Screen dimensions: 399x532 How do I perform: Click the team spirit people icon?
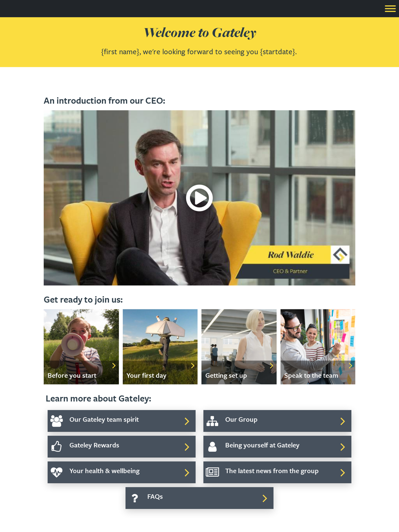(x=57, y=421)
